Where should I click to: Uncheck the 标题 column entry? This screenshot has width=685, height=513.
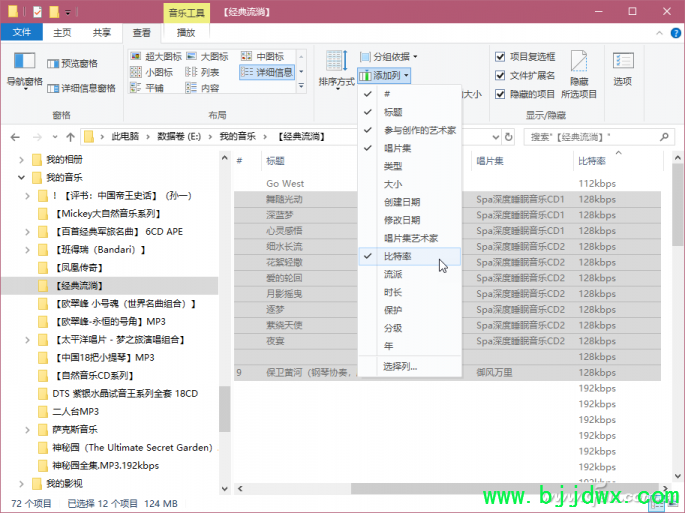click(x=409, y=112)
